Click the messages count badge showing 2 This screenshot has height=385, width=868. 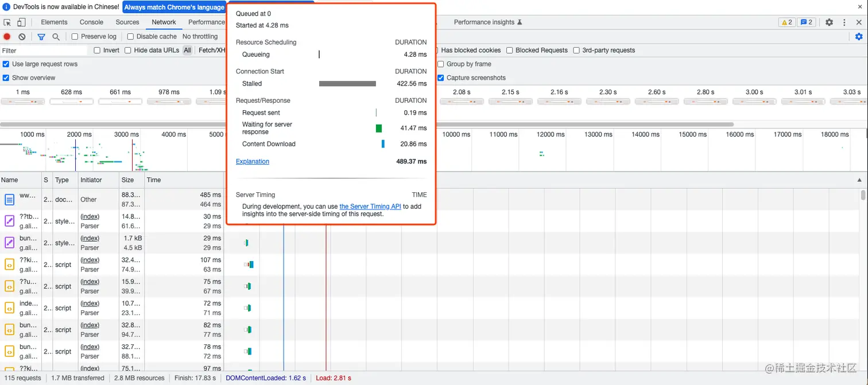[x=807, y=22]
